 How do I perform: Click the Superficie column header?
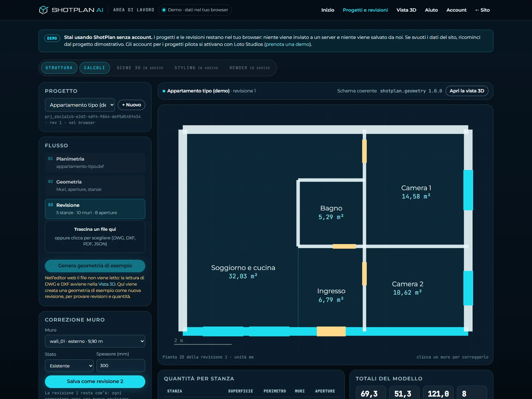[x=240, y=391]
